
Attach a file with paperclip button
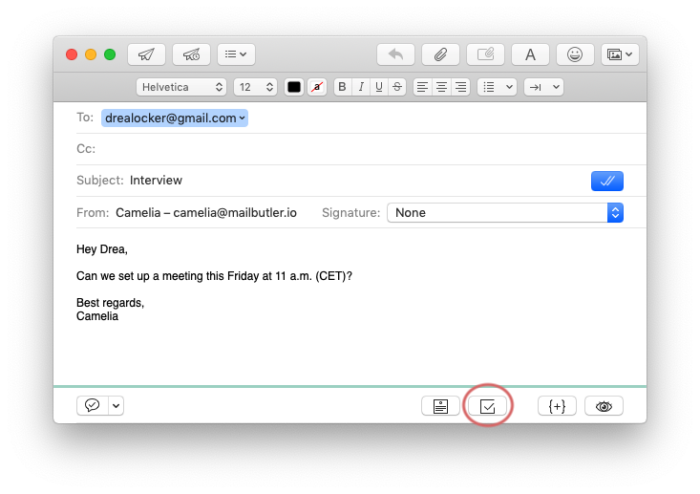pos(440,54)
